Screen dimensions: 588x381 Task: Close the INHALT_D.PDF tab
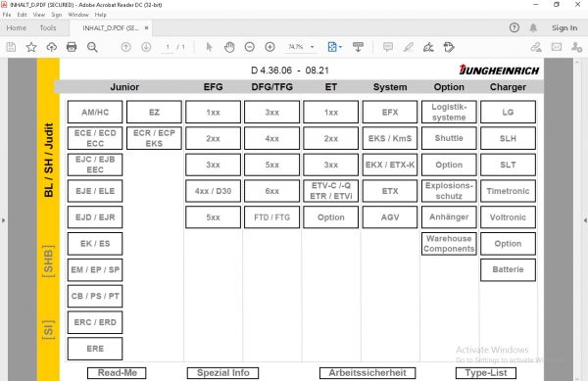147,27
